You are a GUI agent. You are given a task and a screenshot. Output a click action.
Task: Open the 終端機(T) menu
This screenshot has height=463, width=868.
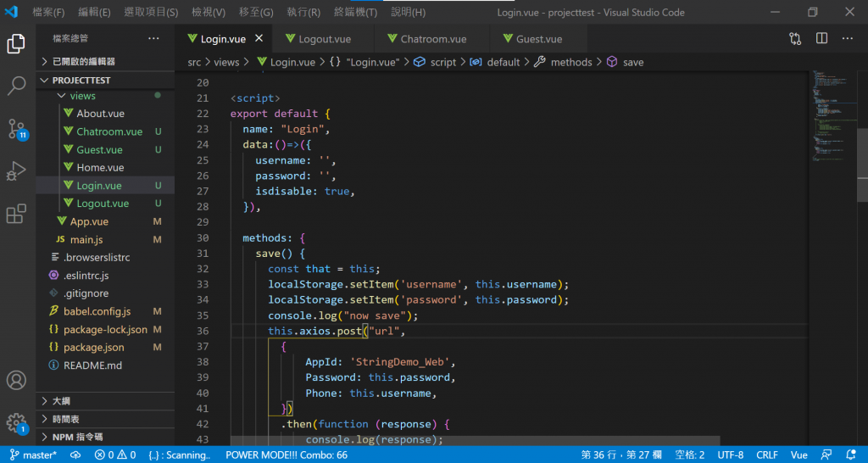coord(355,12)
